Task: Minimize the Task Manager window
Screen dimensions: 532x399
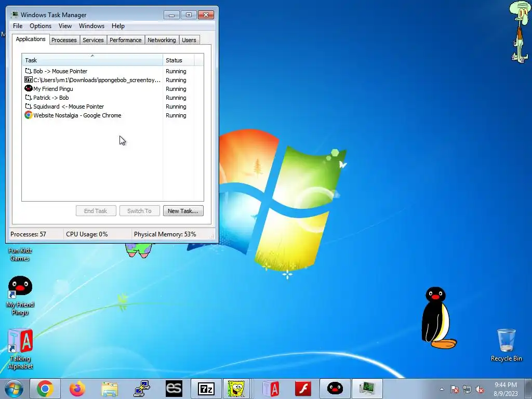Action: (x=171, y=15)
